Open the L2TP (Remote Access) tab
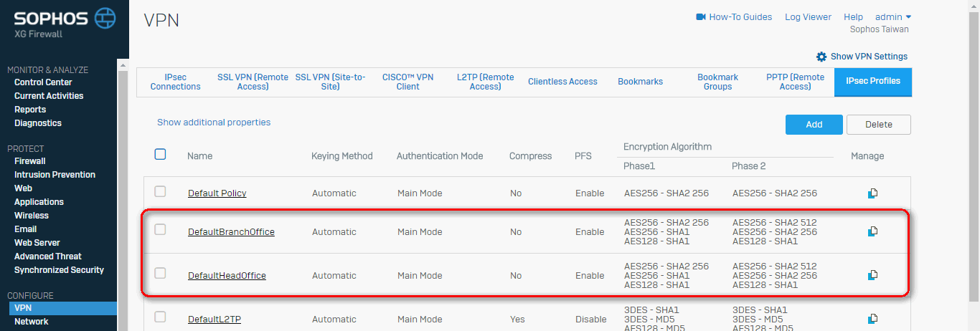Screen dimensions: 980x331 [x=485, y=82]
